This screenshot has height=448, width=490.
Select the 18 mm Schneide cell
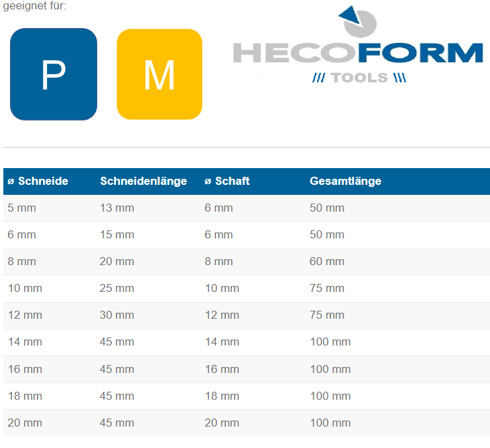point(23,396)
